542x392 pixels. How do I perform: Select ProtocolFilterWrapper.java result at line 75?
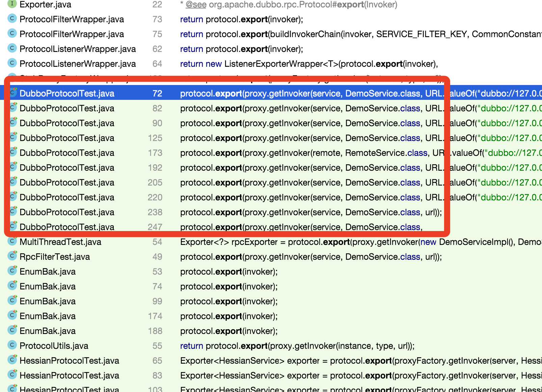coord(271,34)
